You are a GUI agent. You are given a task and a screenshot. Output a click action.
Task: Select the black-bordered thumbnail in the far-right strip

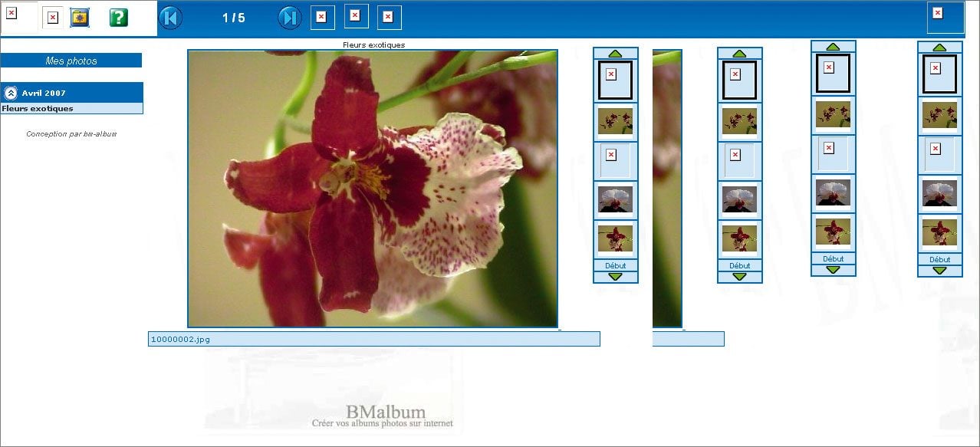point(939,74)
